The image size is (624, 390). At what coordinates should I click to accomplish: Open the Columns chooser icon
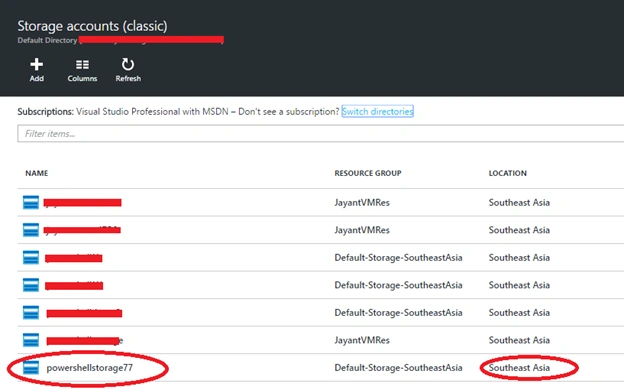82,64
